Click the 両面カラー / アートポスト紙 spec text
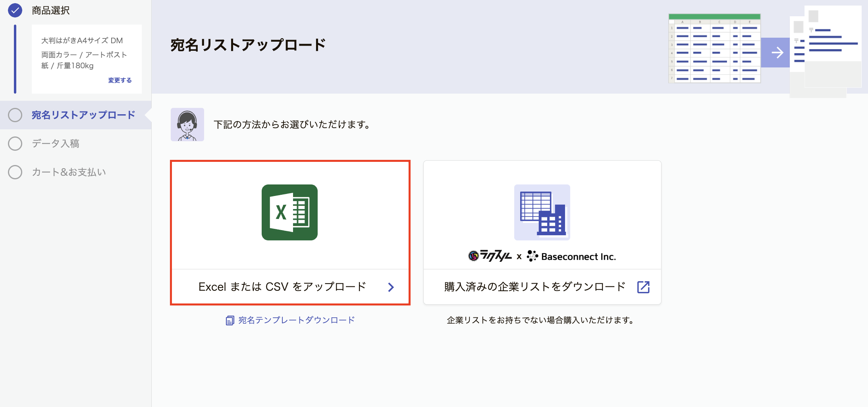 coord(84,60)
